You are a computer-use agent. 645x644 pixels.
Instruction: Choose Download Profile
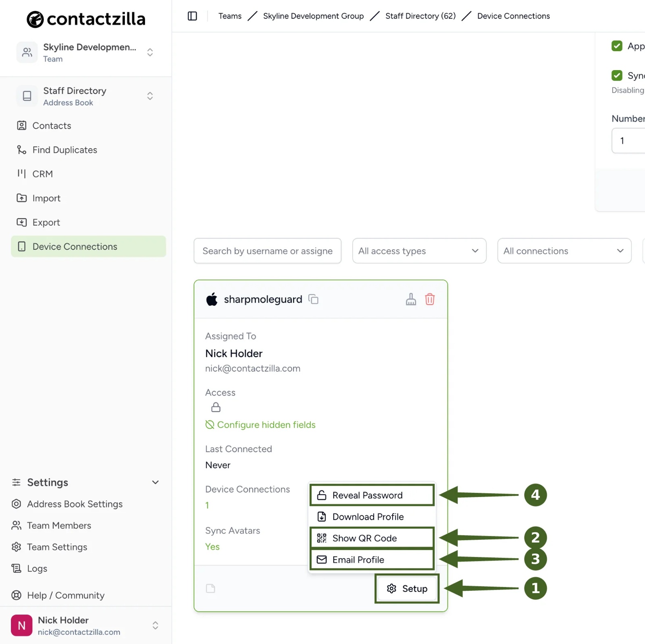click(372, 517)
